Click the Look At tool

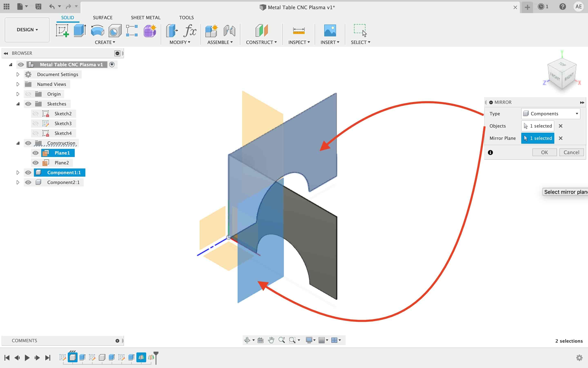pyautogui.click(x=260, y=340)
